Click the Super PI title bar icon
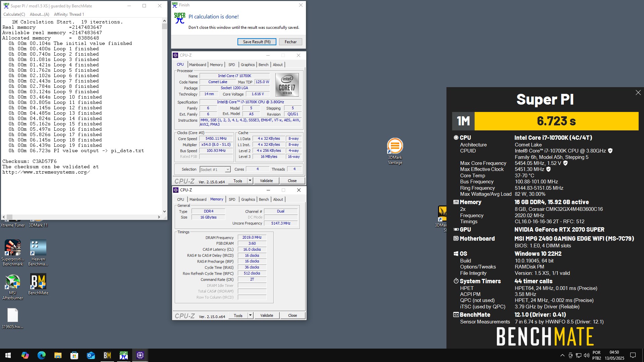 [x=6, y=6]
